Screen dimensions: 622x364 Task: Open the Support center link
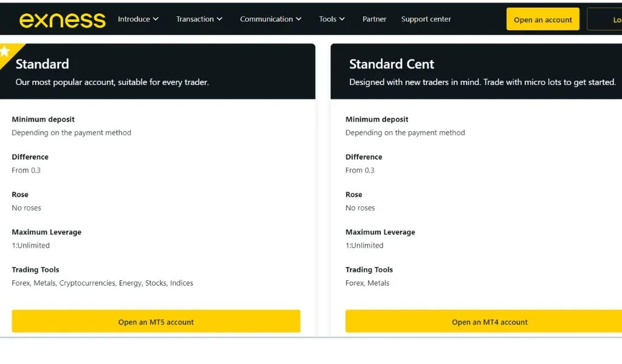pos(426,19)
